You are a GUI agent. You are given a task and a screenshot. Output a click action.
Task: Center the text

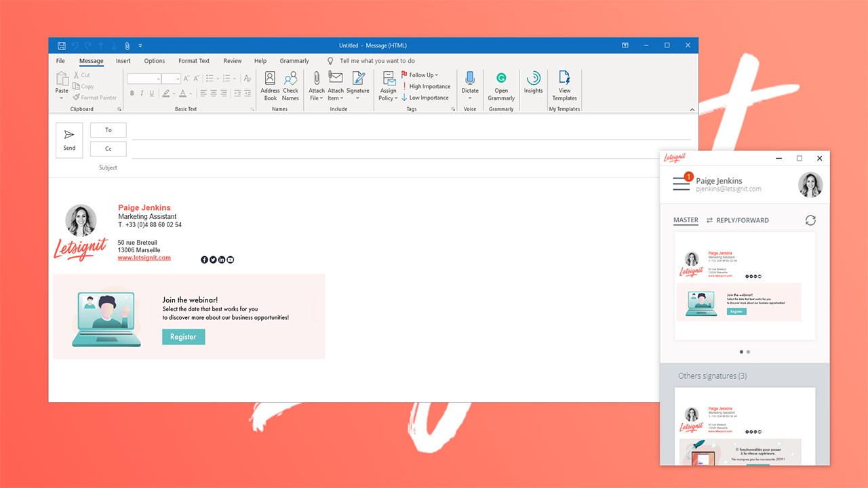coord(214,94)
